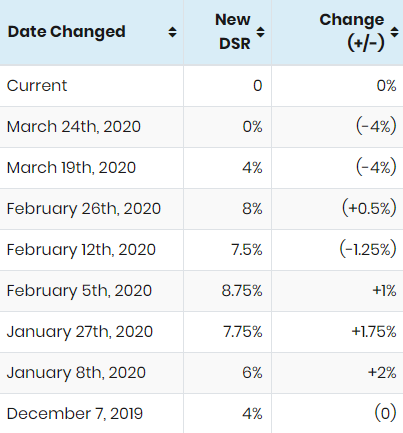Click the January 8th, 2020 date cell
The width and height of the screenshot is (403, 433).
(76, 373)
